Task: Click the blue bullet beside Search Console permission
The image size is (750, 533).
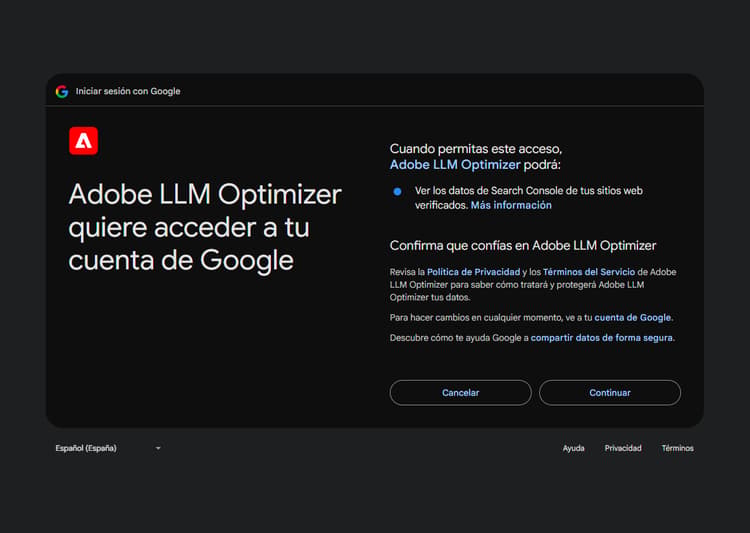Action: click(397, 191)
